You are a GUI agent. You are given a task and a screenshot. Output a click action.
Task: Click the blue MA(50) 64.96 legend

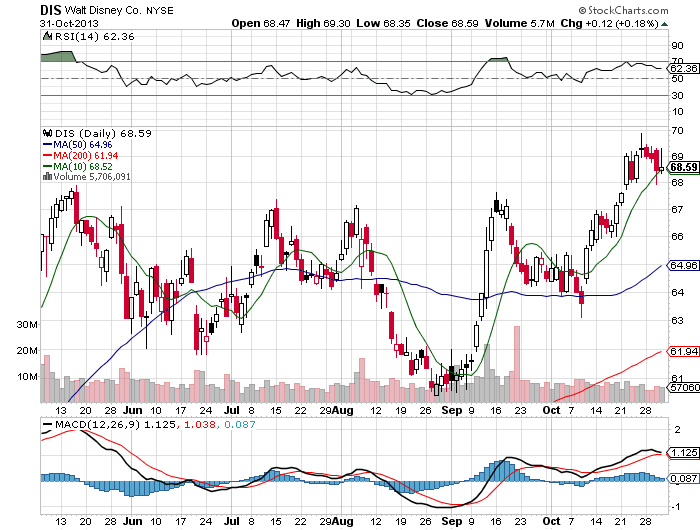pos(78,145)
